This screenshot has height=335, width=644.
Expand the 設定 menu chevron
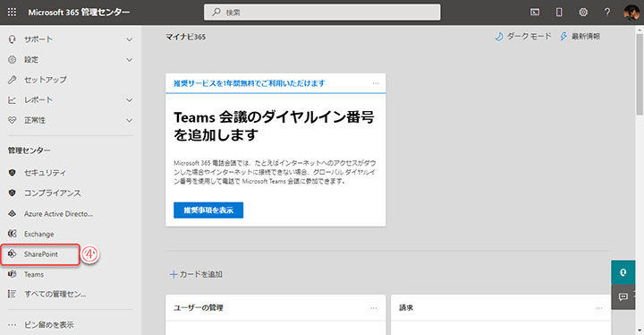coord(129,60)
